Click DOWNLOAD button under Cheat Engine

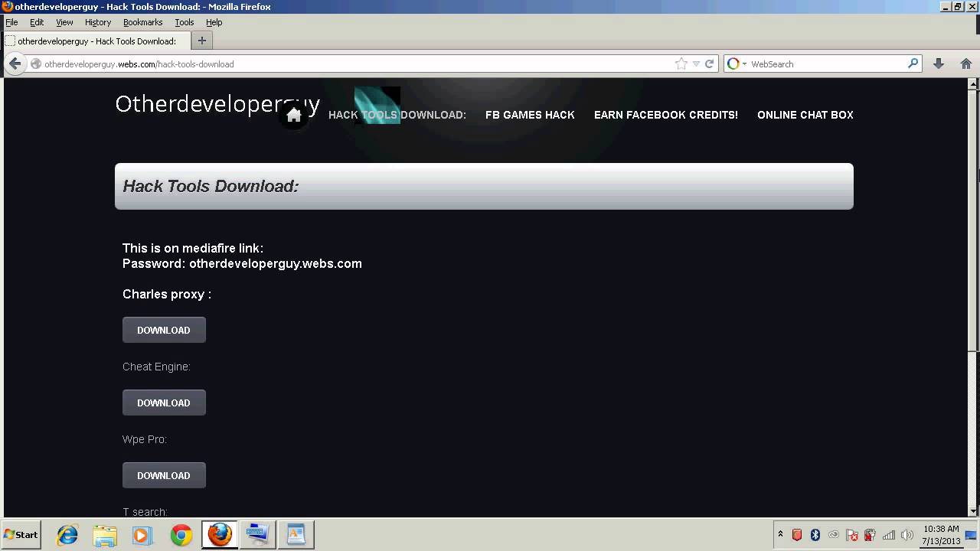click(x=164, y=403)
